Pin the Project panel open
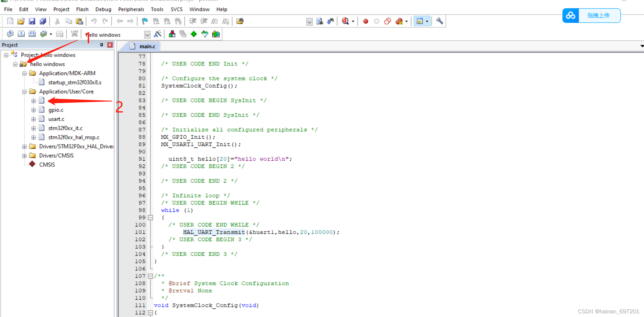The width and height of the screenshot is (644, 317). point(101,45)
